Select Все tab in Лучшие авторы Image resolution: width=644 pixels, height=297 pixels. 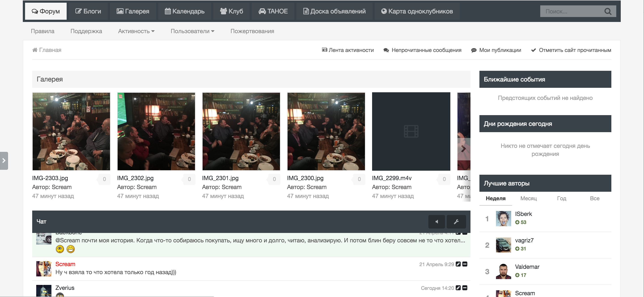click(595, 199)
